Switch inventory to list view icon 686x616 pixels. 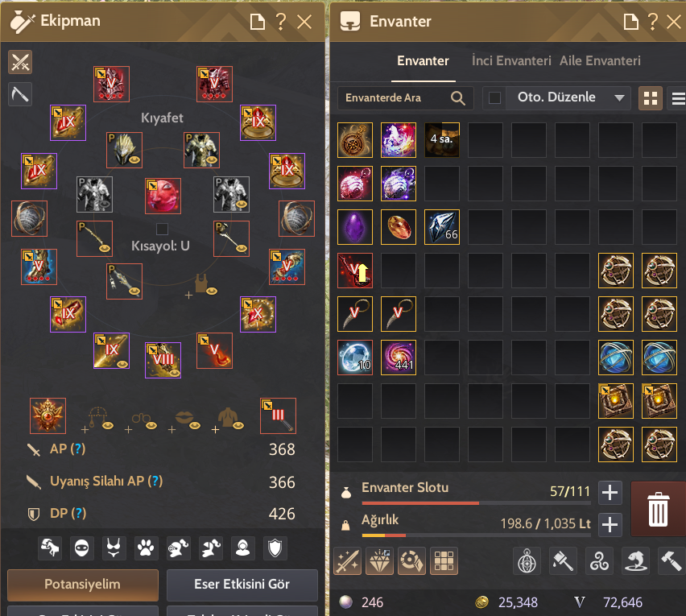click(x=678, y=98)
